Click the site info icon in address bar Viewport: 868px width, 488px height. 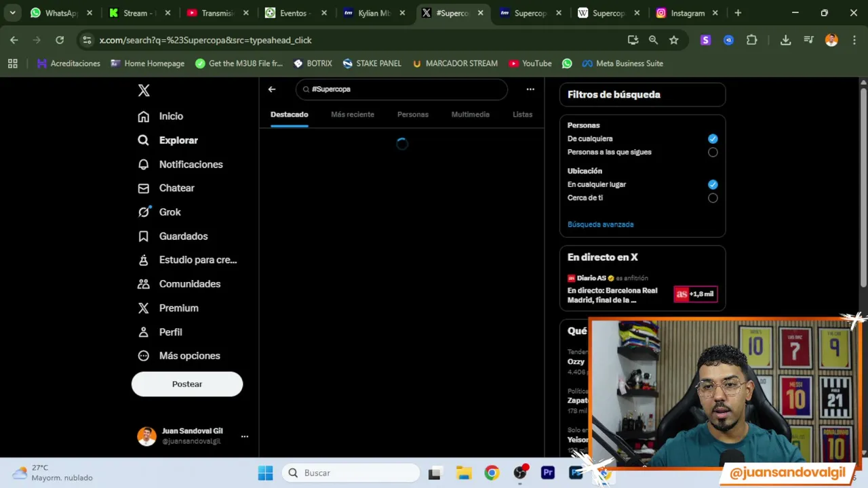tap(87, 40)
